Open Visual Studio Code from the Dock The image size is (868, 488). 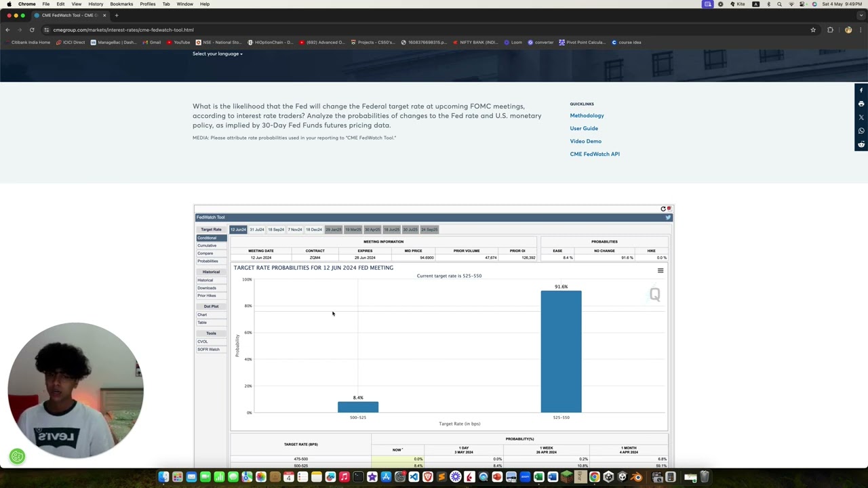point(414,477)
